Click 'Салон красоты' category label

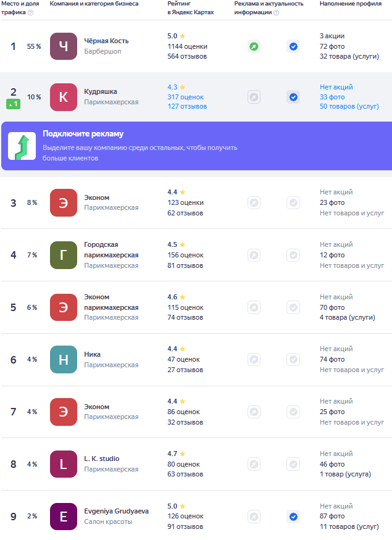(108, 521)
